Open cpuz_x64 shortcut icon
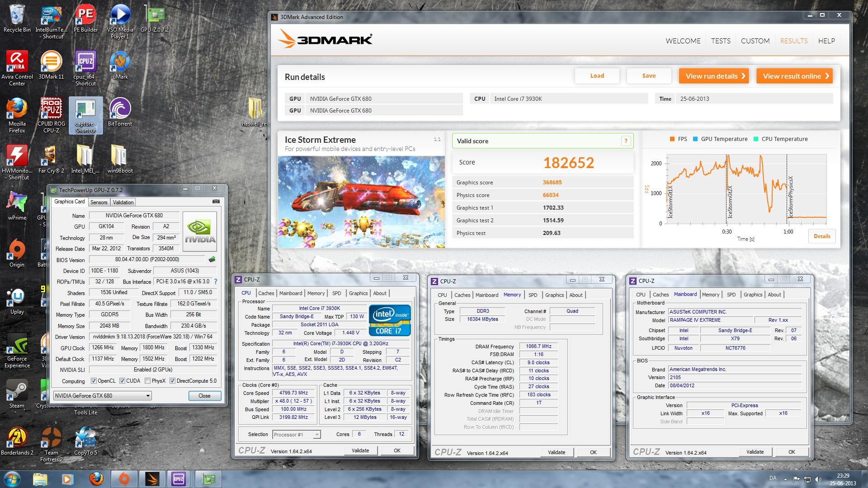This screenshot has width=868, height=488. click(85, 68)
